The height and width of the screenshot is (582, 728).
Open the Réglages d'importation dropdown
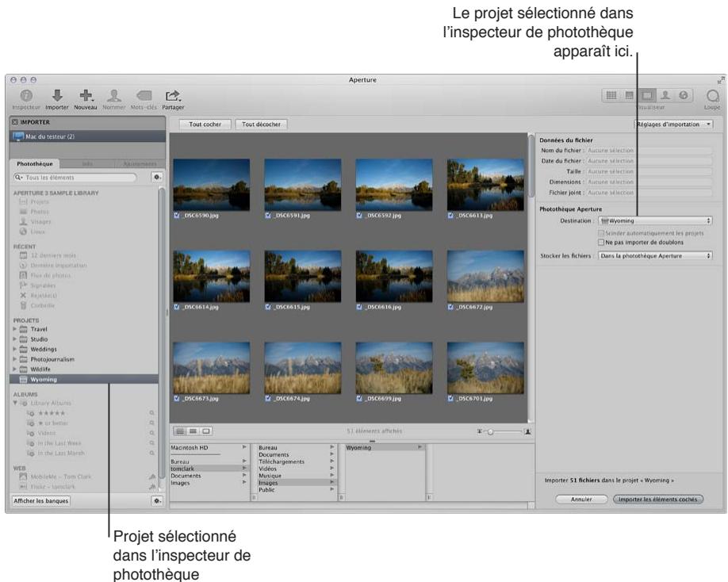[x=673, y=124]
